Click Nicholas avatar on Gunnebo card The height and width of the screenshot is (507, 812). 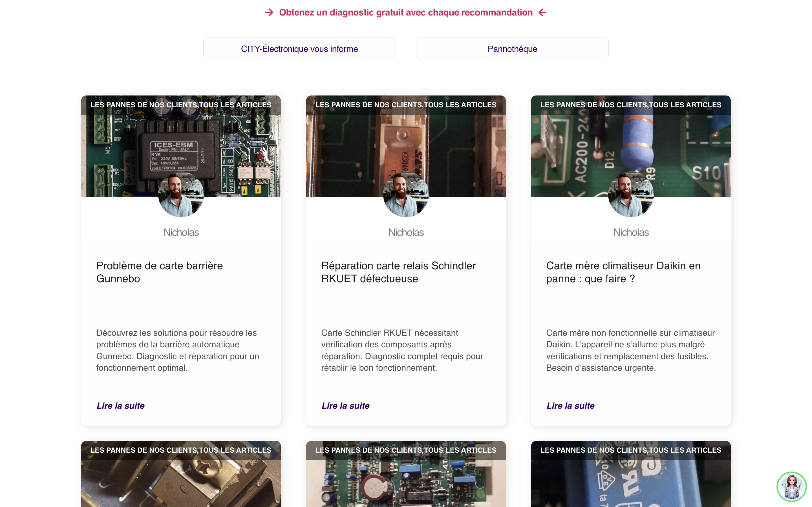pos(181,195)
